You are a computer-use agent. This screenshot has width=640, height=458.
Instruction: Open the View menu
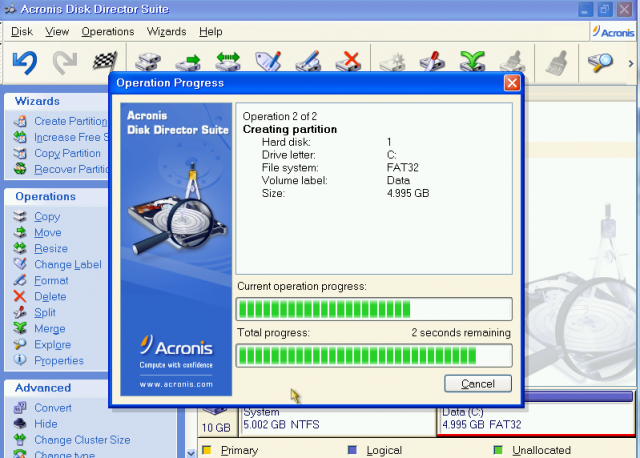point(57,31)
